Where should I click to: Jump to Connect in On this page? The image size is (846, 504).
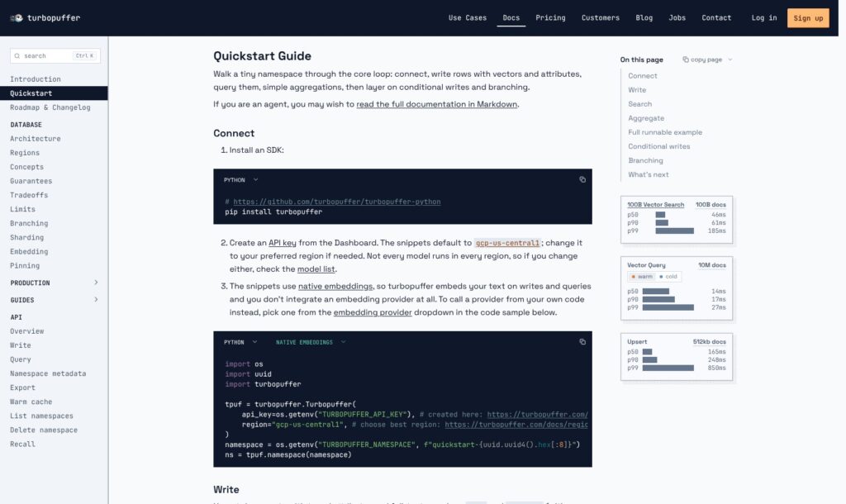tap(642, 76)
